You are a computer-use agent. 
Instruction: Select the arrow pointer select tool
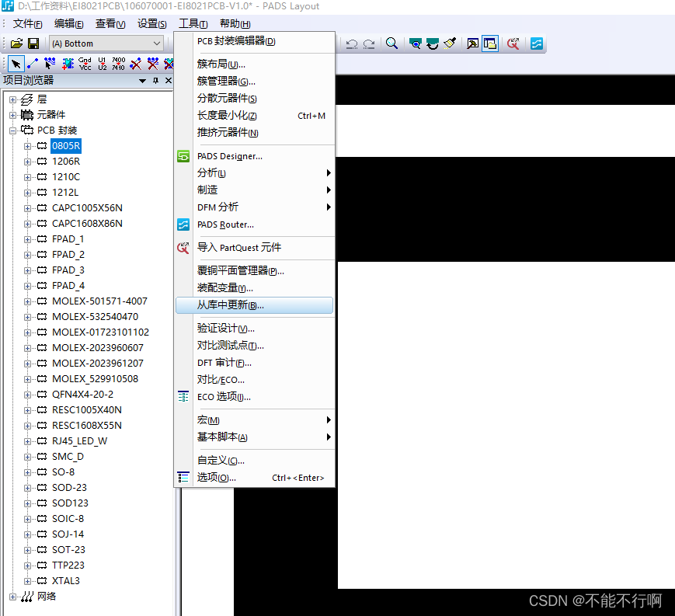tap(16, 64)
